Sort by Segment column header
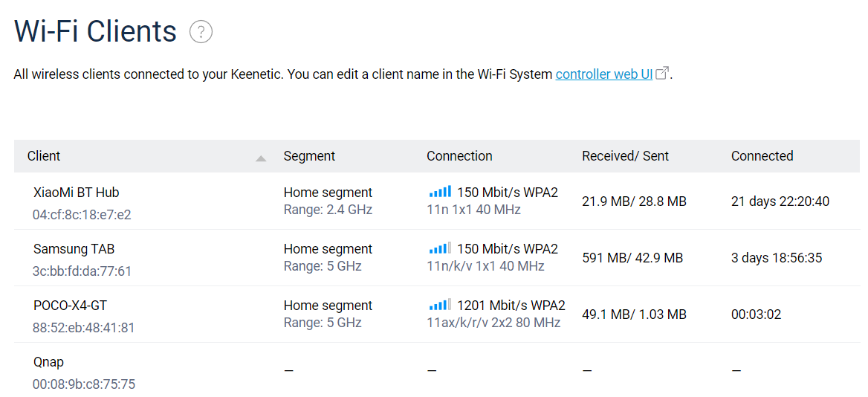This screenshot has width=868, height=397. point(309,156)
